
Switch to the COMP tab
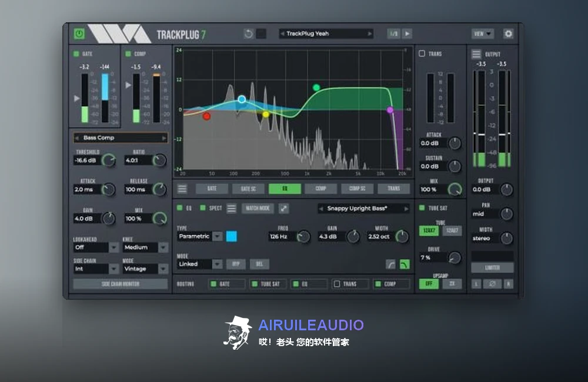point(321,189)
